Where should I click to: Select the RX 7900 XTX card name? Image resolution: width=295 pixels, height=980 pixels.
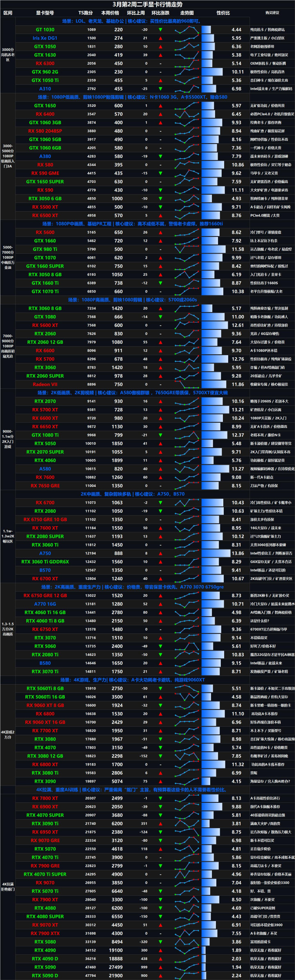coord(45,934)
